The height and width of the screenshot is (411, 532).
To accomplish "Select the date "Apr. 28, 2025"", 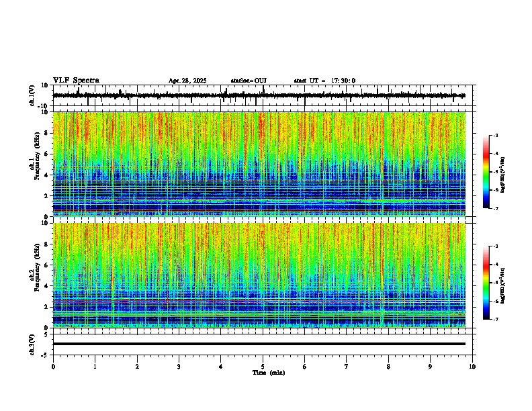I will (187, 81).
